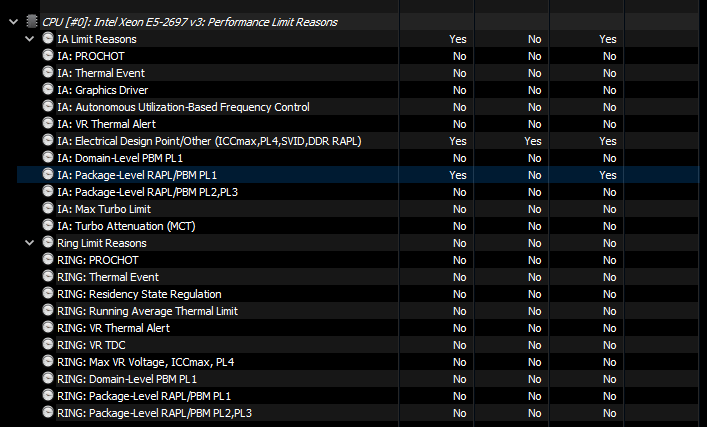Viewport: 707px width, 427px height.
Task: Select the CPU [#0]: Intel Xeon E5-2697 v3 header
Action: point(190,22)
